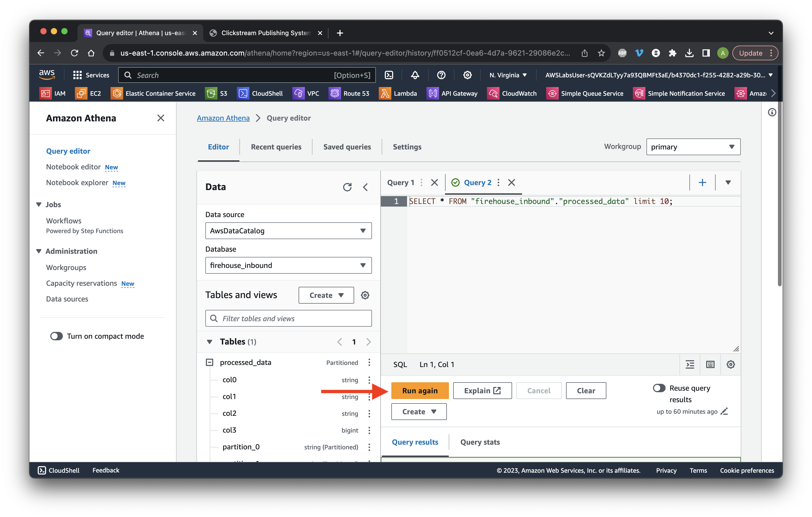This screenshot has width=812, height=517.
Task: Close the Query 1 tab
Action: 434,182
